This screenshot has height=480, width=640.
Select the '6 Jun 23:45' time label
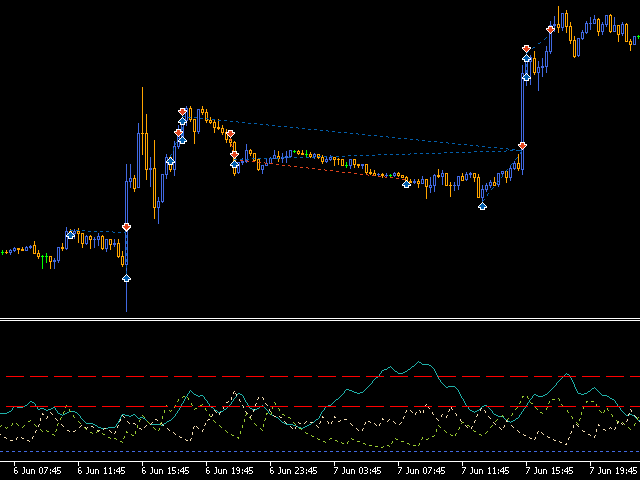tap(293, 471)
